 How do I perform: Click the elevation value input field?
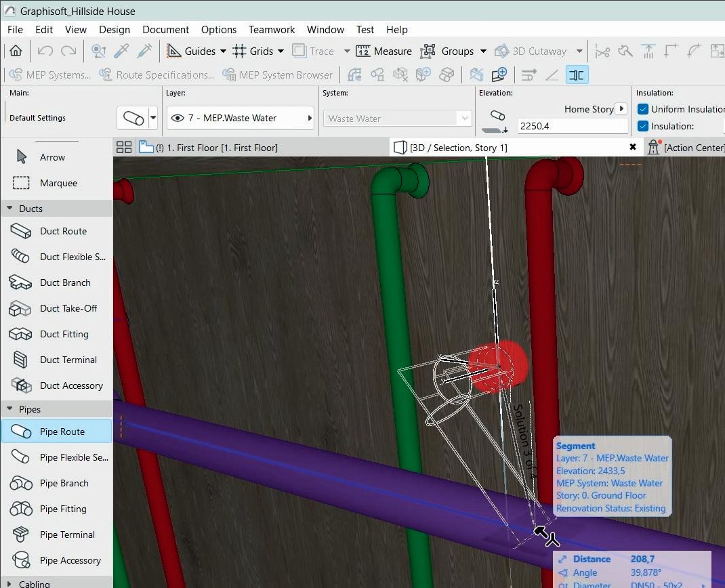(x=572, y=126)
